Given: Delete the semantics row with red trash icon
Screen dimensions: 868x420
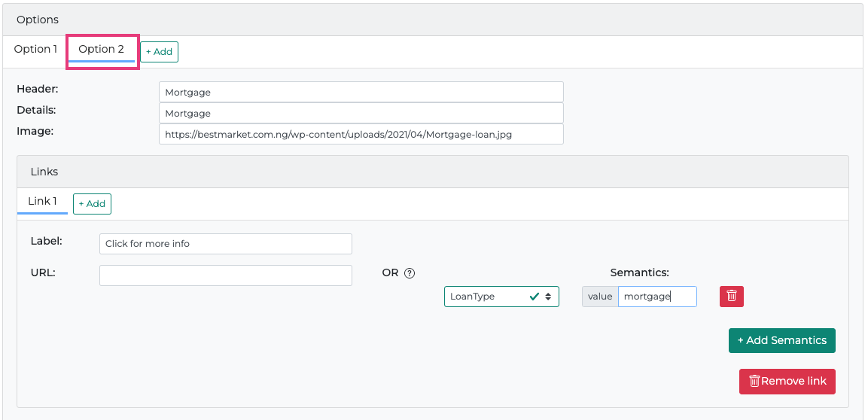Looking at the screenshot, I should (731, 297).
